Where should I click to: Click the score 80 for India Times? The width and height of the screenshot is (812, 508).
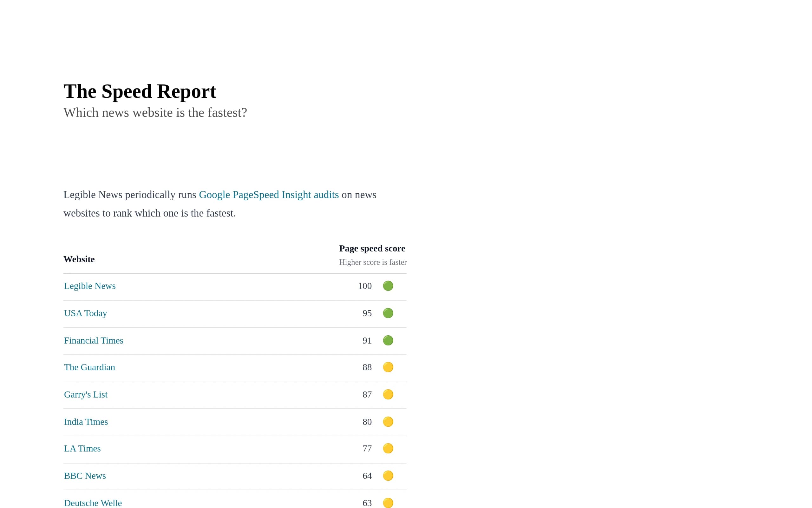(367, 422)
